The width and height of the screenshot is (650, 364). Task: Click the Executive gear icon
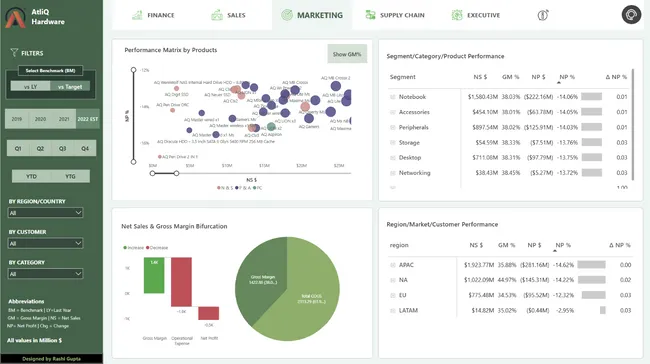pos(457,15)
